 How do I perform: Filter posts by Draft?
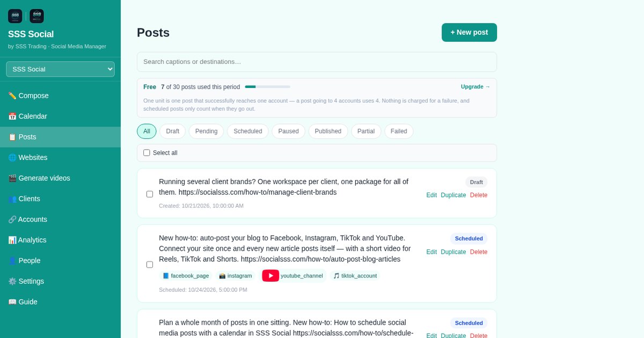click(x=173, y=131)
